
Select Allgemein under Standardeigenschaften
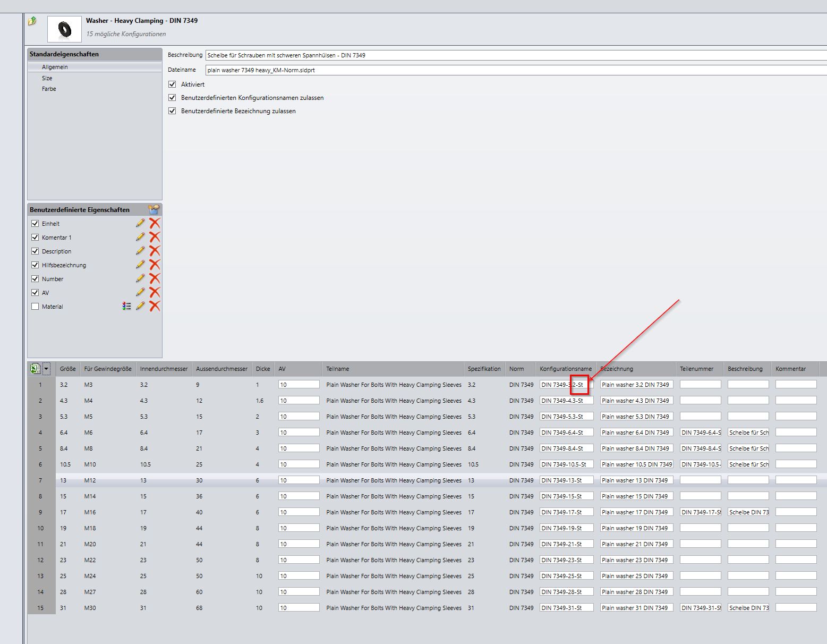point(95,67)
